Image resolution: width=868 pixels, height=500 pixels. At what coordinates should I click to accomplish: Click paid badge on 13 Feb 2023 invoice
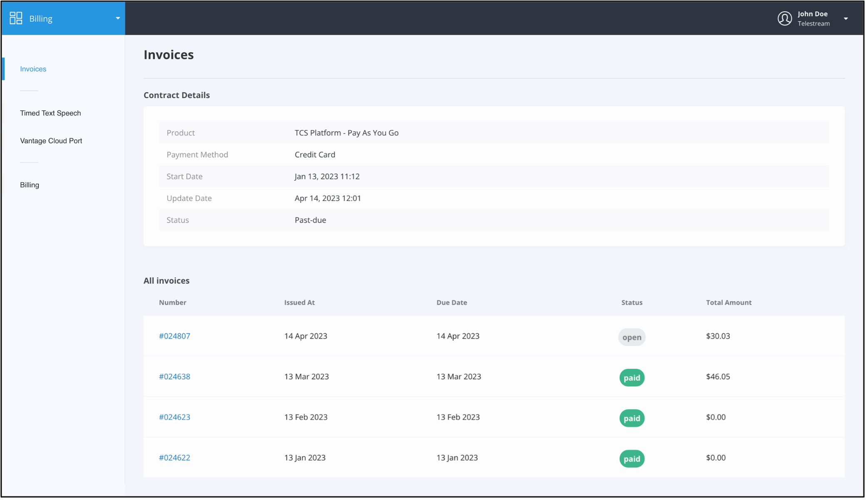(x=632, y=418)
